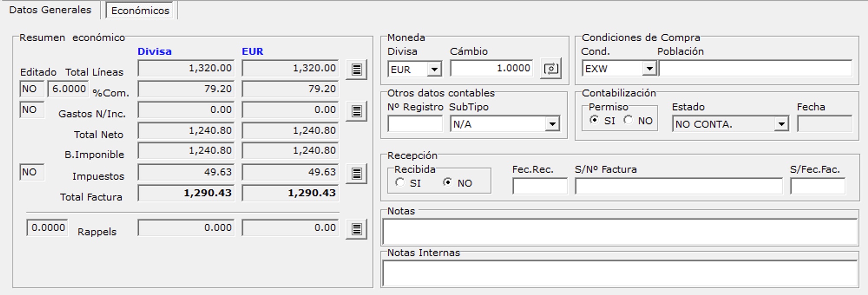Open details icon beside Impuestos row
868x295 pixels.
coord(356,174)
